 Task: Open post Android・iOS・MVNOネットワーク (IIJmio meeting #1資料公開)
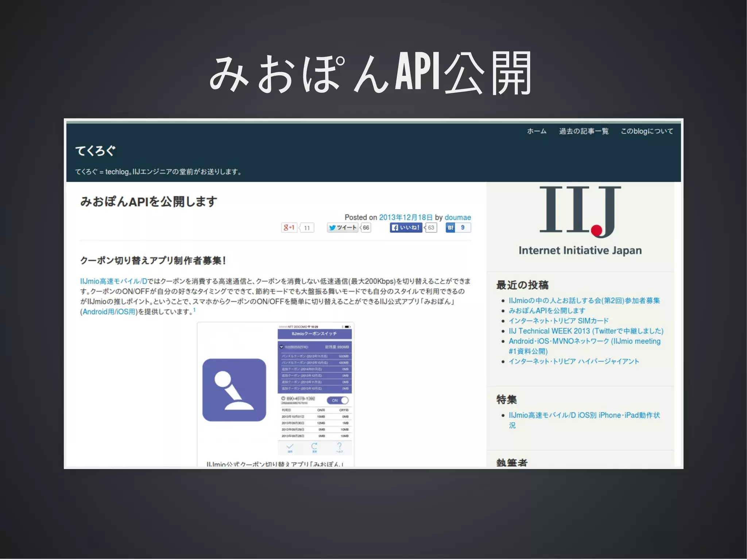pyautogui.click(x=584, y=346)
